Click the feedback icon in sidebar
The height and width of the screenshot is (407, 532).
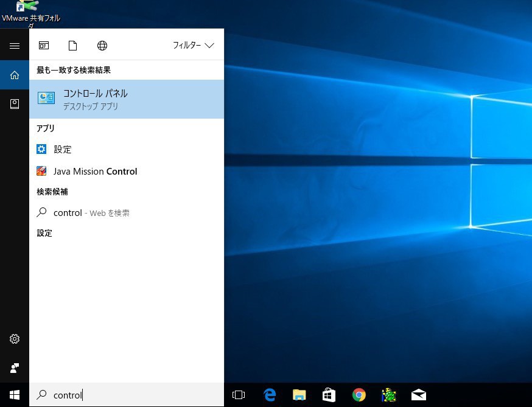click(x=15, y=368)
